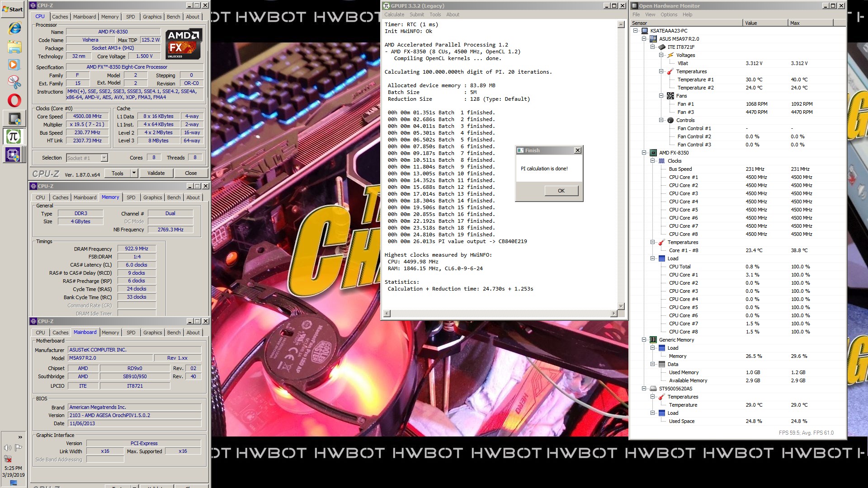Collapse the KSATEAAA23-PC root node
This screenshot has height=488, width=868.
[636, 31]
